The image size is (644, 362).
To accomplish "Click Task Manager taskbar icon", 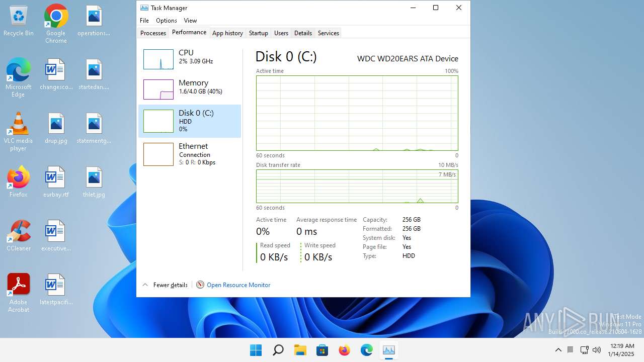I will pos(388,350).
